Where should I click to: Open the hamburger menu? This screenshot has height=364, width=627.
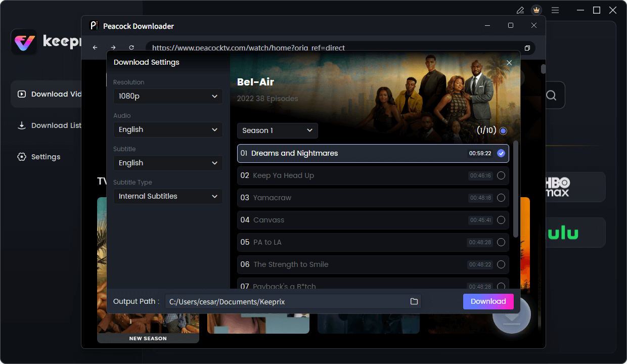click(555, 10)
